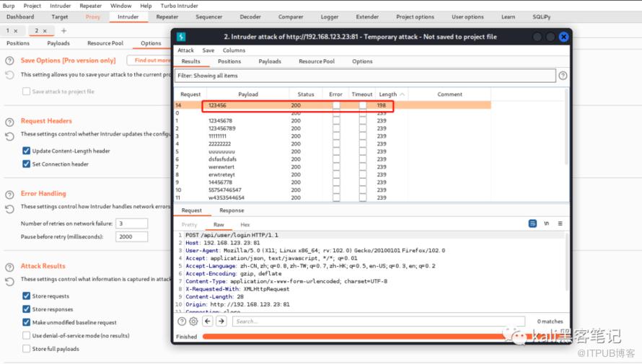Uncheck Update Content-Length header
The width and height of the screenshot is (642, 364).
(x=27, y=151)
